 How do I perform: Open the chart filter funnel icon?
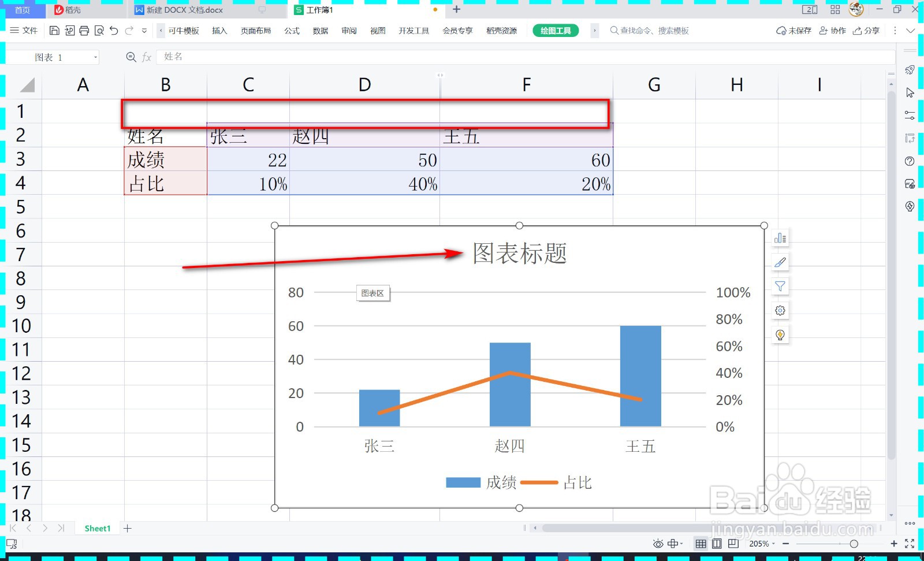(780, 285)
